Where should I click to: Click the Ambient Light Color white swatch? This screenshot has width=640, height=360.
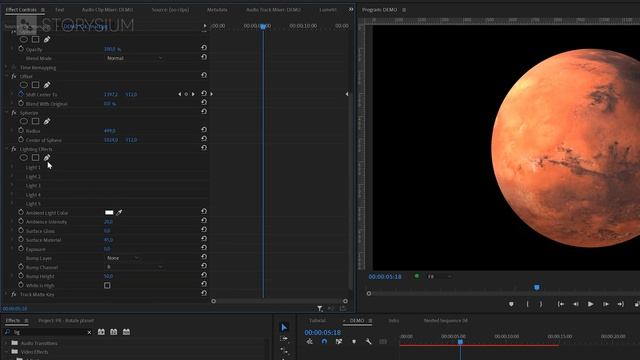click(x=109, y=212)
